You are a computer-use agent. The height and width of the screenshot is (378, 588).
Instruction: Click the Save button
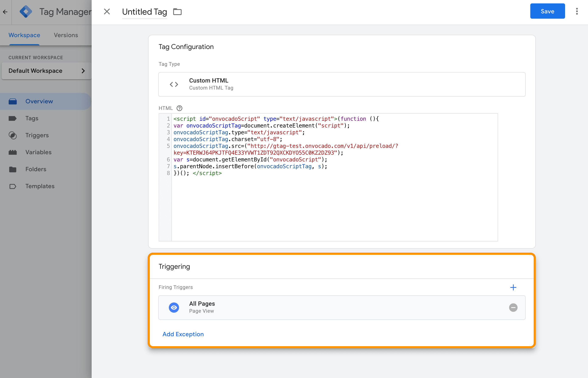tap(547, 11)
